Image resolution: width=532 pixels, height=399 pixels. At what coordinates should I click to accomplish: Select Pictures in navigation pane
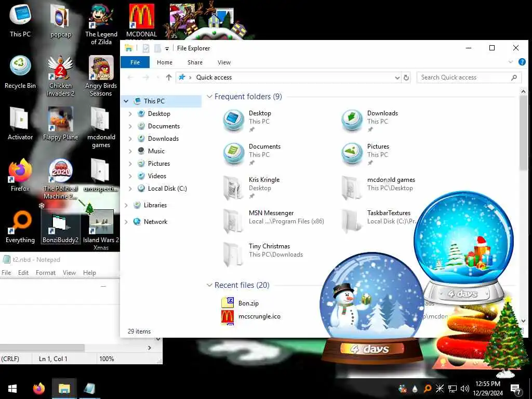(159, 164)
